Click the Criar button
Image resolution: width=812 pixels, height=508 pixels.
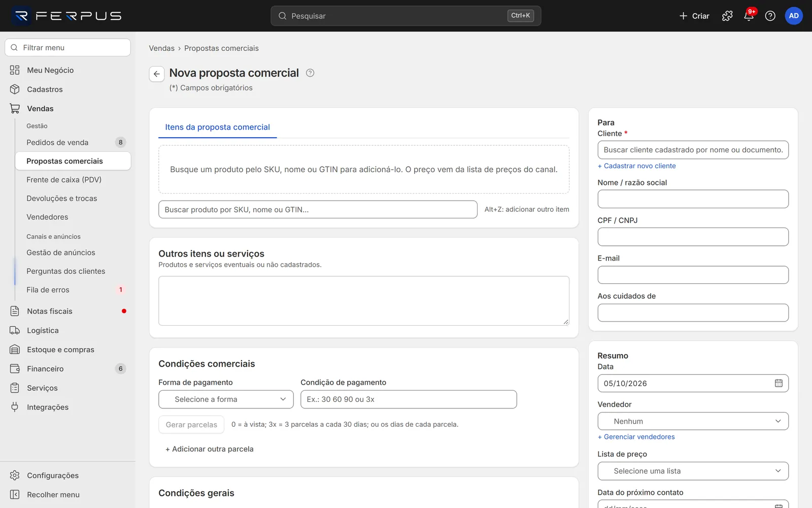[694, 16]
